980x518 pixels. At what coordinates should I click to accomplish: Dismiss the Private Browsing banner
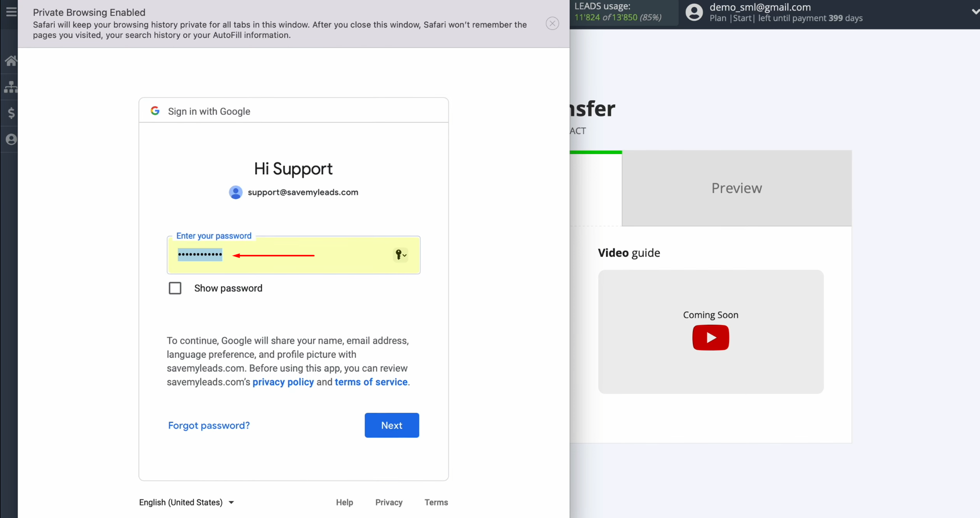pos(553,23)
